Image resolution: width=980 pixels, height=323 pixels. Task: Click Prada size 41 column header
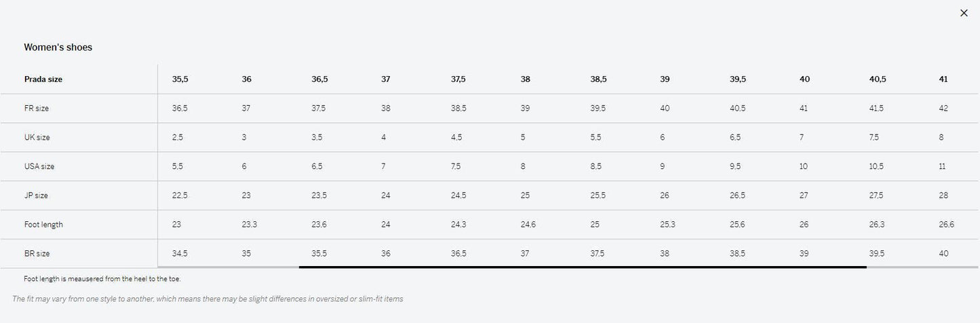tap(943, 79)
